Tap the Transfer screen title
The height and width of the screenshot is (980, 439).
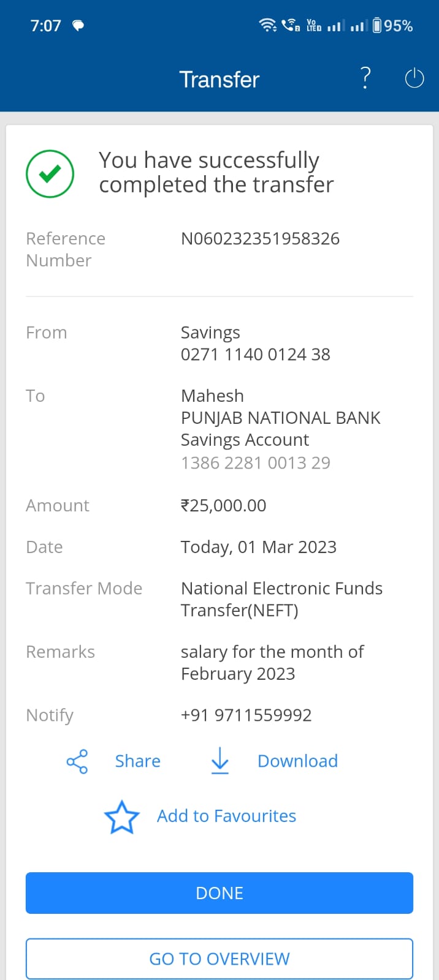[x=219, y=80]
